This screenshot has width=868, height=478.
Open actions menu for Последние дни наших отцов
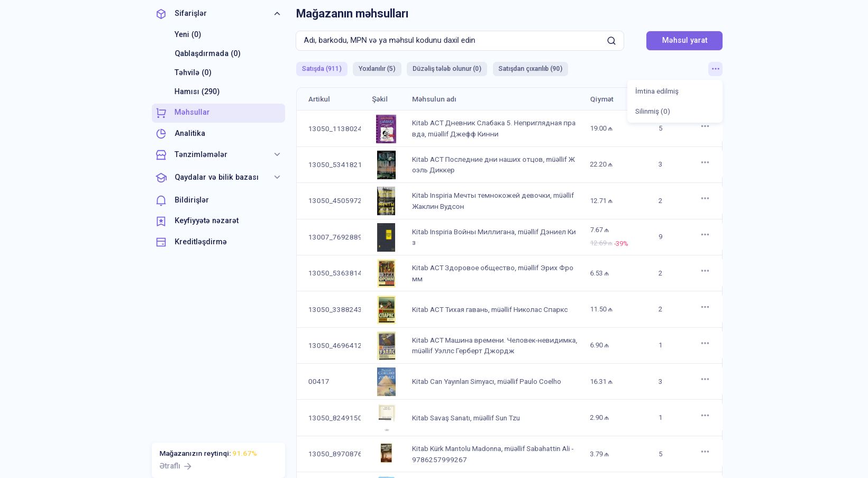click(x=705, y=162)
